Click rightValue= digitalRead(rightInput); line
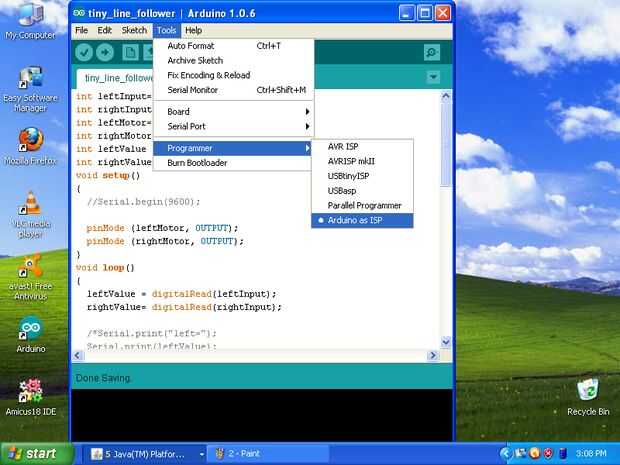This screenshot has width=620, height=465. click(x=184, y=307)
